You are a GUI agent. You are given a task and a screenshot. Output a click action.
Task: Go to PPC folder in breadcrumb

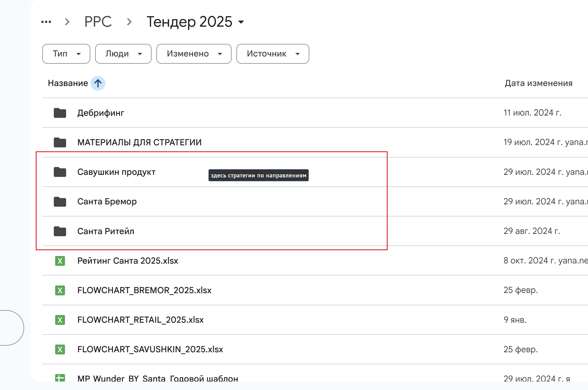point(98,22)
